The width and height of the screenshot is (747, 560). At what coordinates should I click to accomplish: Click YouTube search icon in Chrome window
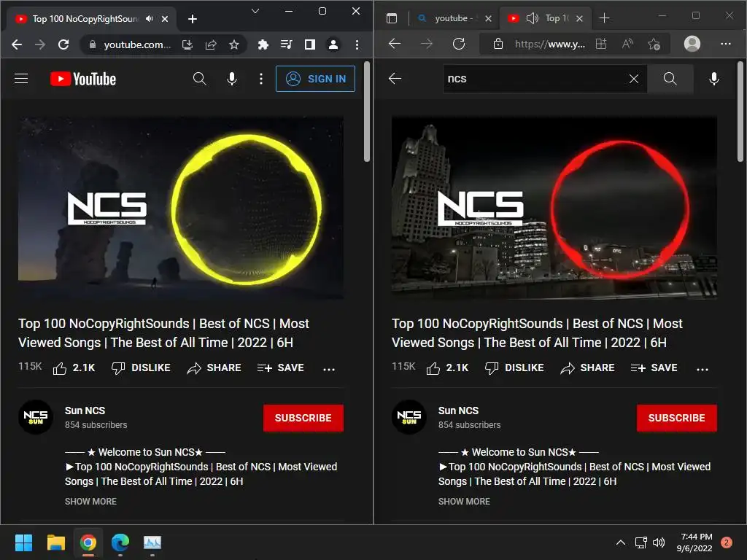coord(200,79)
